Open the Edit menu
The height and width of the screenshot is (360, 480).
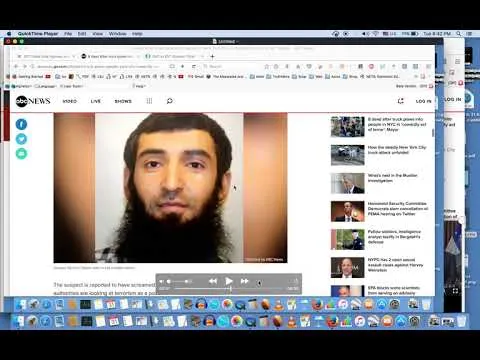pyautogui.click(x=82, y=34)
